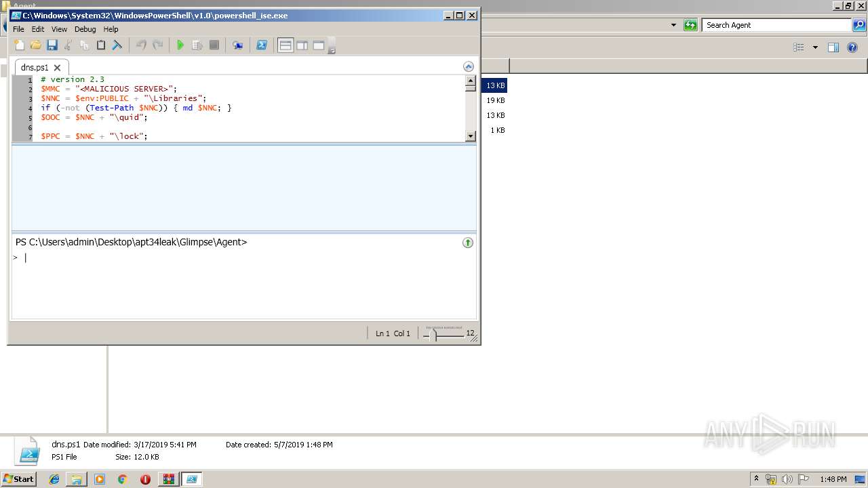
Task: Close the dns.ps1 tab
Action: click(58, 68)
